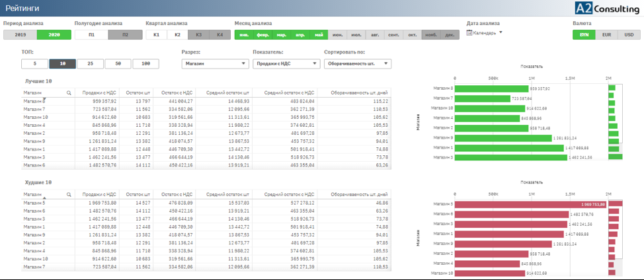
Task: Select 2019 analysis period
Action: [20, 35]
